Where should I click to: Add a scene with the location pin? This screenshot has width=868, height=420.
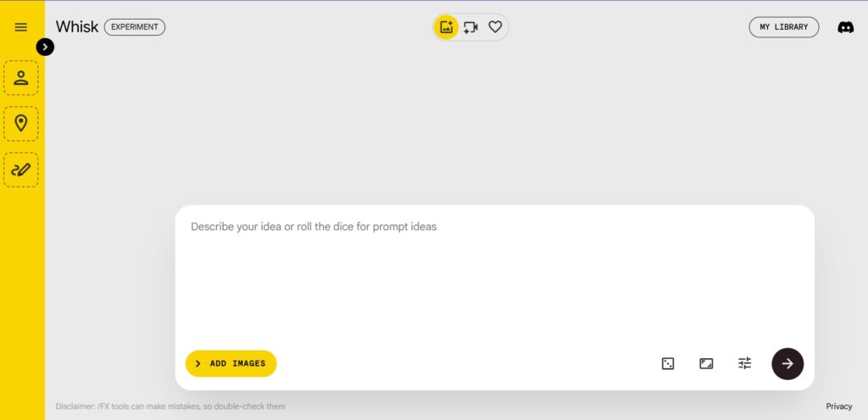[21, 123]
